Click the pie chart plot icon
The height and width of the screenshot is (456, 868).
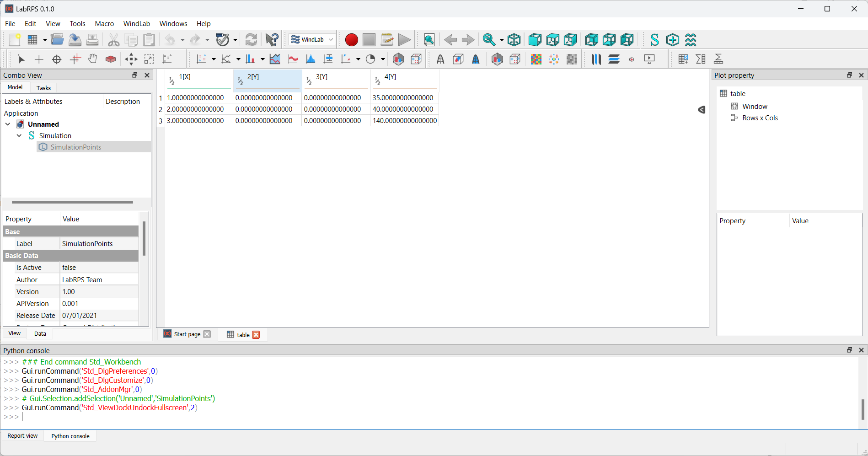[x=370, y=59]
